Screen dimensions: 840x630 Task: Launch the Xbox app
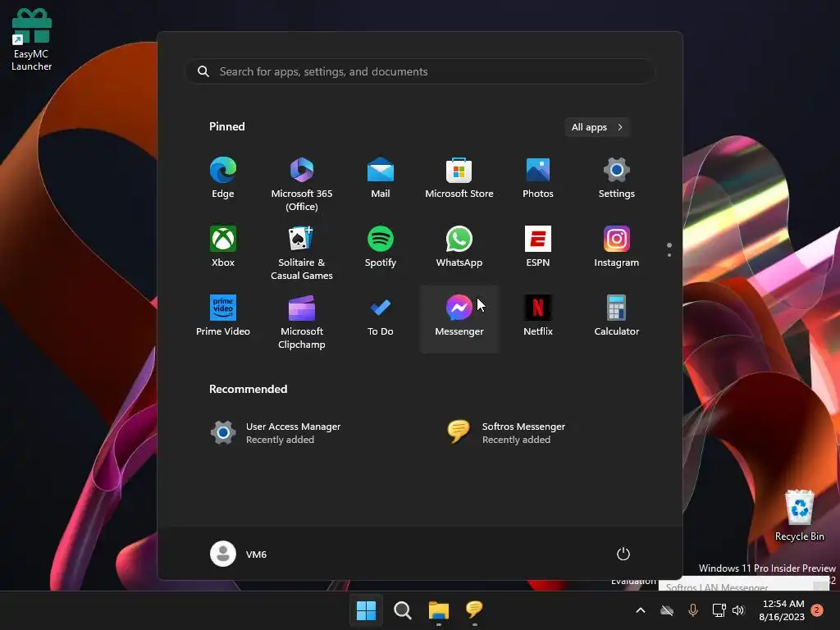[223, 247]
